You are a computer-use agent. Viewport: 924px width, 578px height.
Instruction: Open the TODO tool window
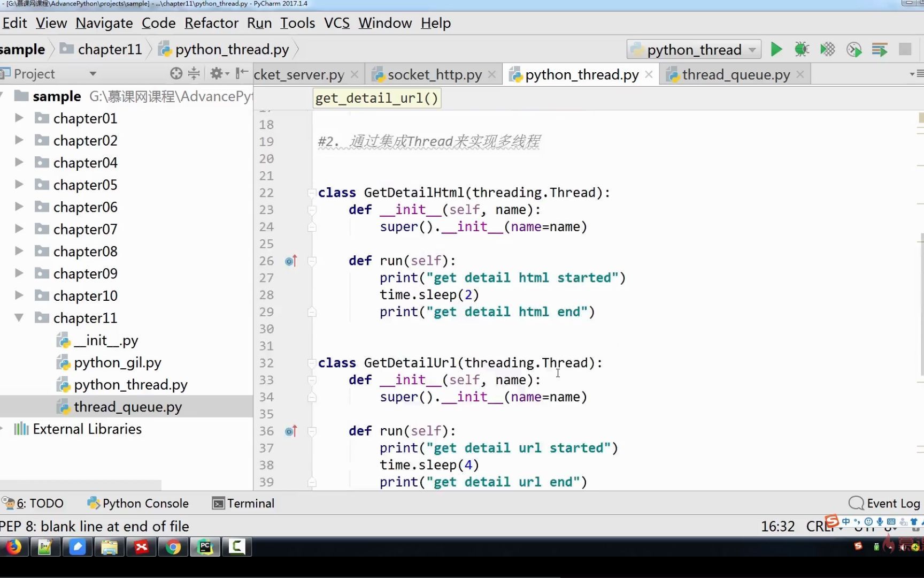pos(33,504)
